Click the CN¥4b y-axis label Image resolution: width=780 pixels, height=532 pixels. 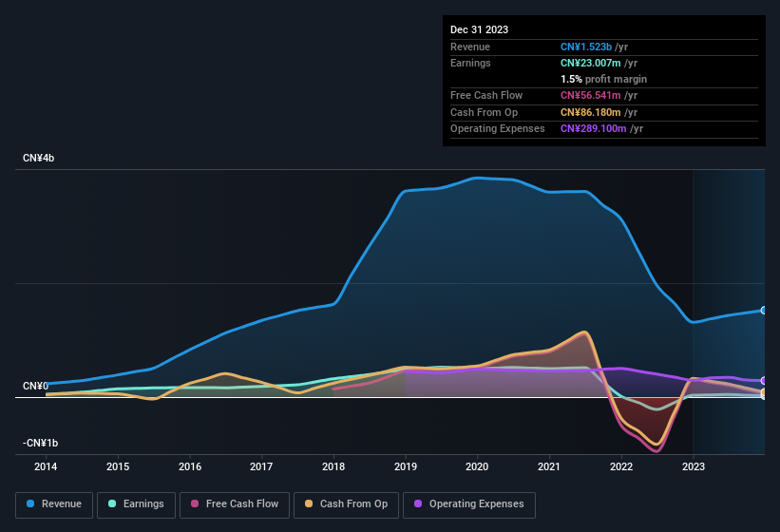[39, 158]
